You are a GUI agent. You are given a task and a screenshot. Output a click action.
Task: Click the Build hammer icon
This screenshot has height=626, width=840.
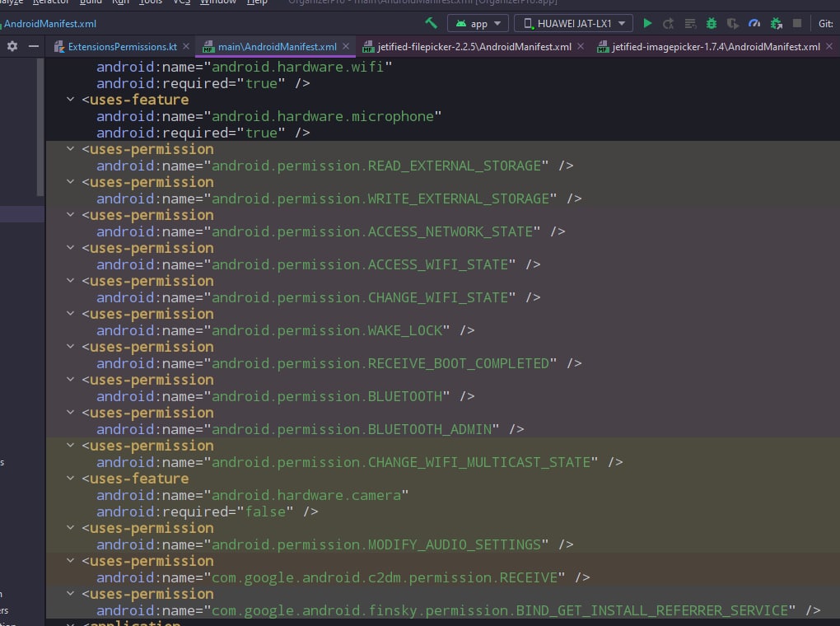point(432,23)
